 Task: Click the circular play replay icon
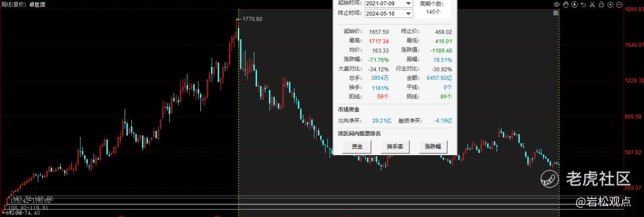(x=575, y=5)
